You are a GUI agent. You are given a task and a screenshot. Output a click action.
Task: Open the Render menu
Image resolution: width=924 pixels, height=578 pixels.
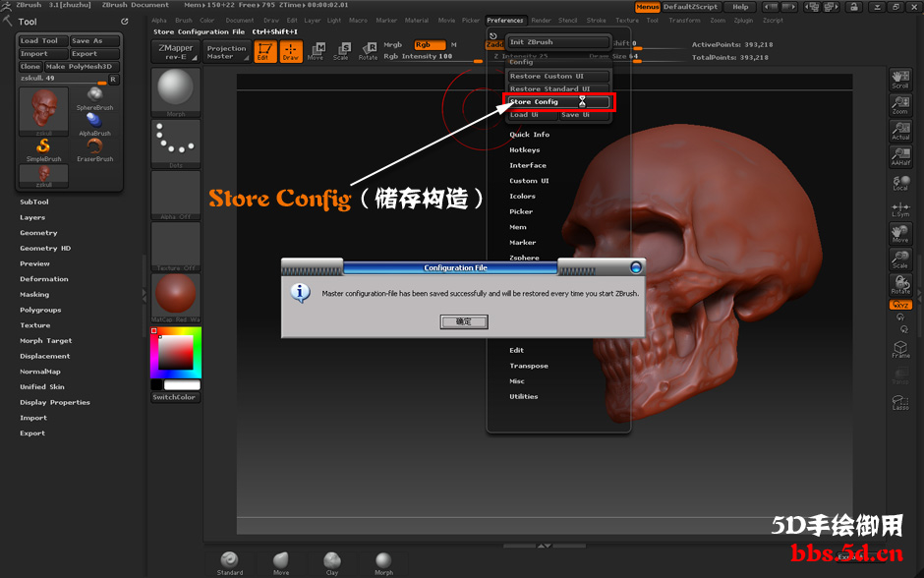coord(541,21)
